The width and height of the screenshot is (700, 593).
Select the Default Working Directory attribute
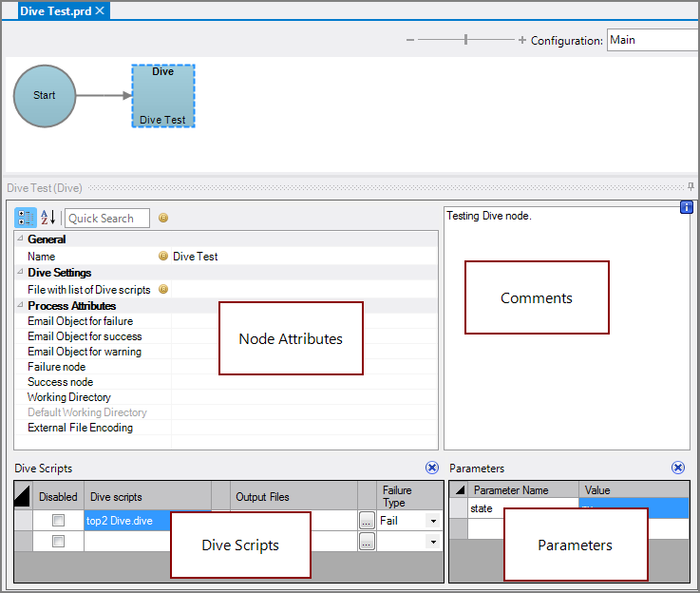(x=87, y=412)
